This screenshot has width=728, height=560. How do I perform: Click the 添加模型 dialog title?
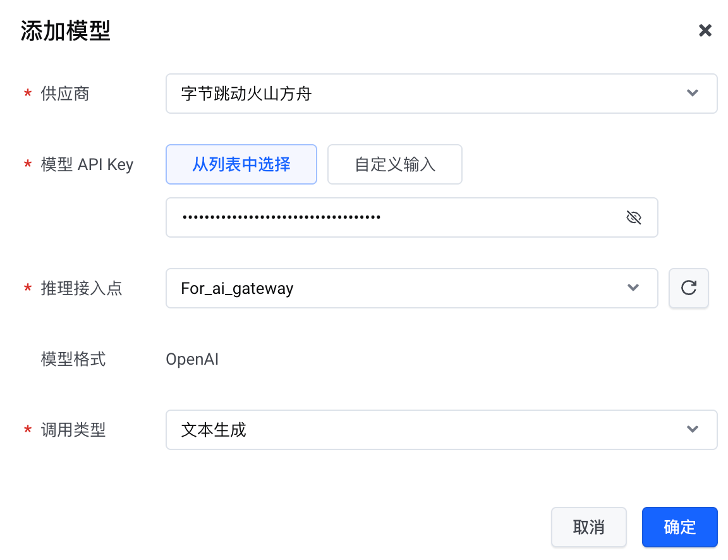[x=66, y=31]
